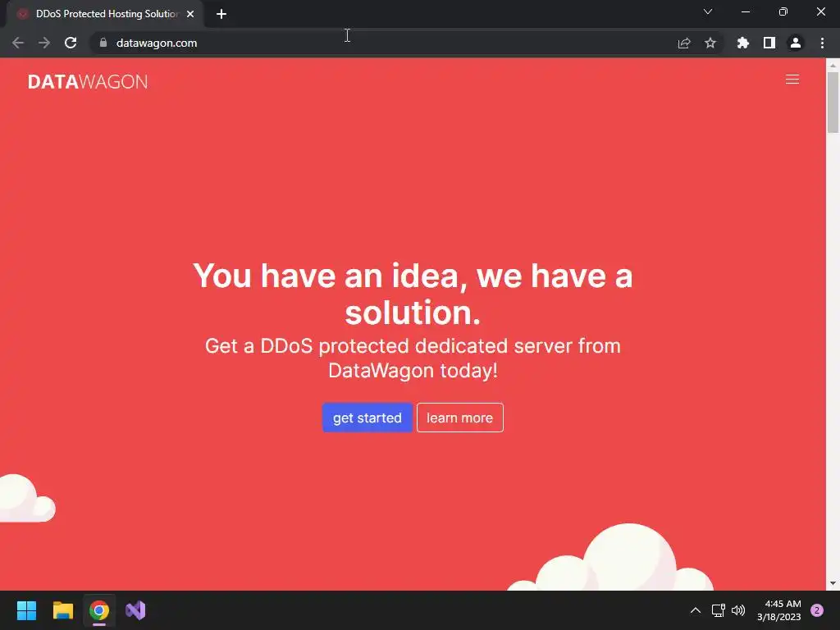Restore down the Chrome window
The image size is (840, 630).
pyautogui.click(x=783, y=11)
